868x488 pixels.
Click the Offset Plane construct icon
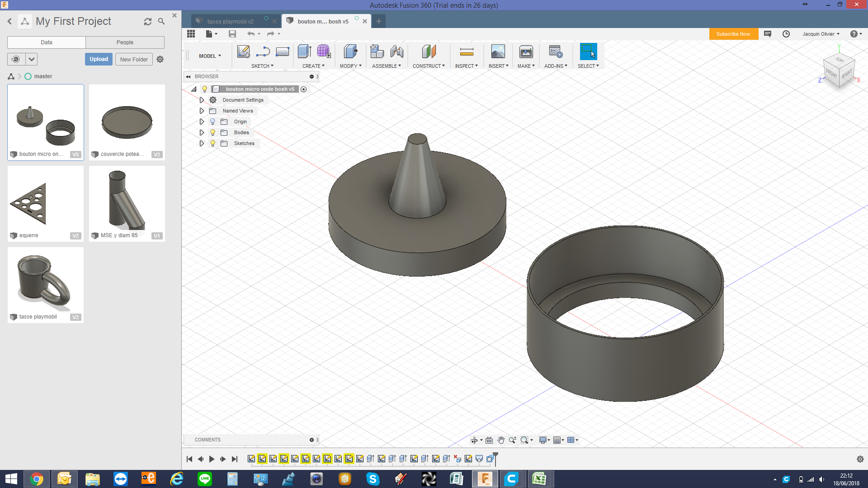click(x=429, y=52)
